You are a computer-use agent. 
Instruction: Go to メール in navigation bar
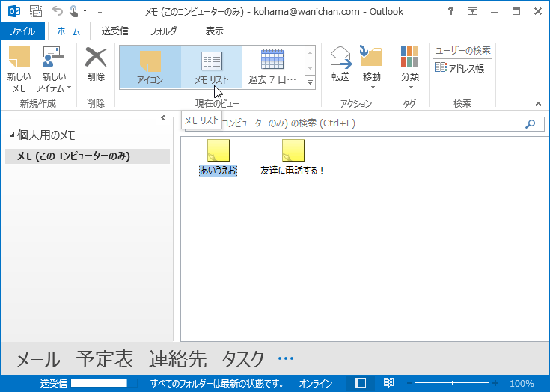click(x=38, y=359)
